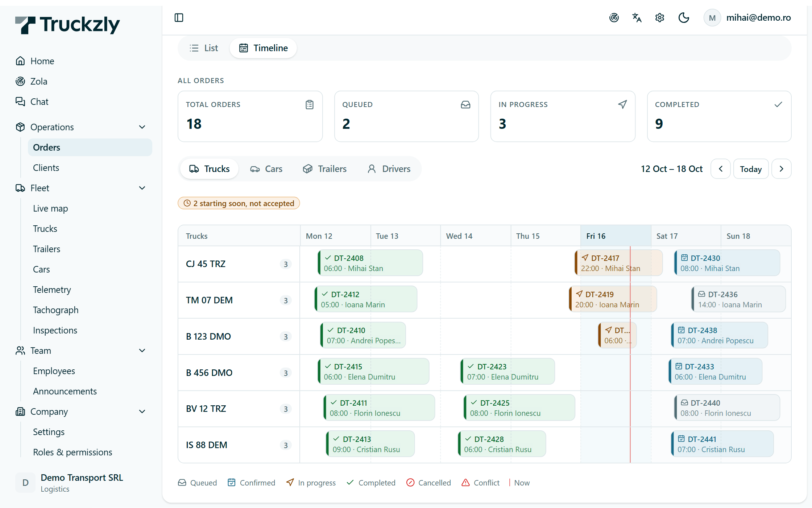Screen dimensions: 812x508
Task: Go to next week arrow
Action: 782,169
